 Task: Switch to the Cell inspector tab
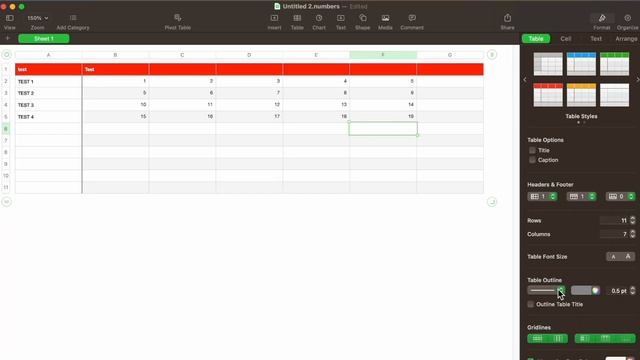pos(566,38)
